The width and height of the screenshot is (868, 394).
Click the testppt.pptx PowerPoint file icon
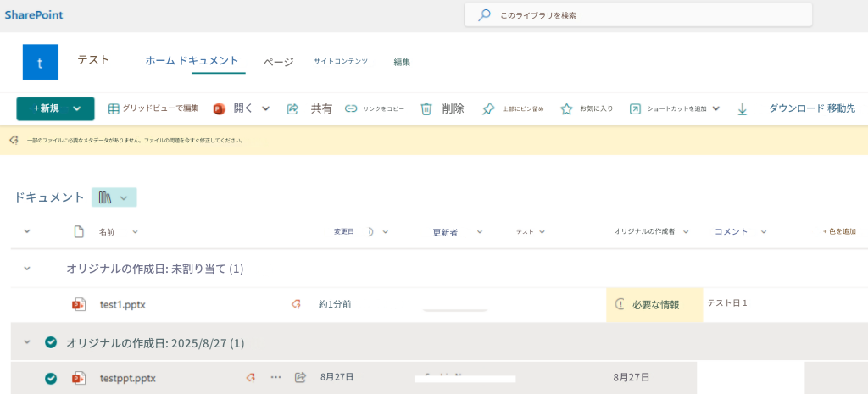(79, 379)
